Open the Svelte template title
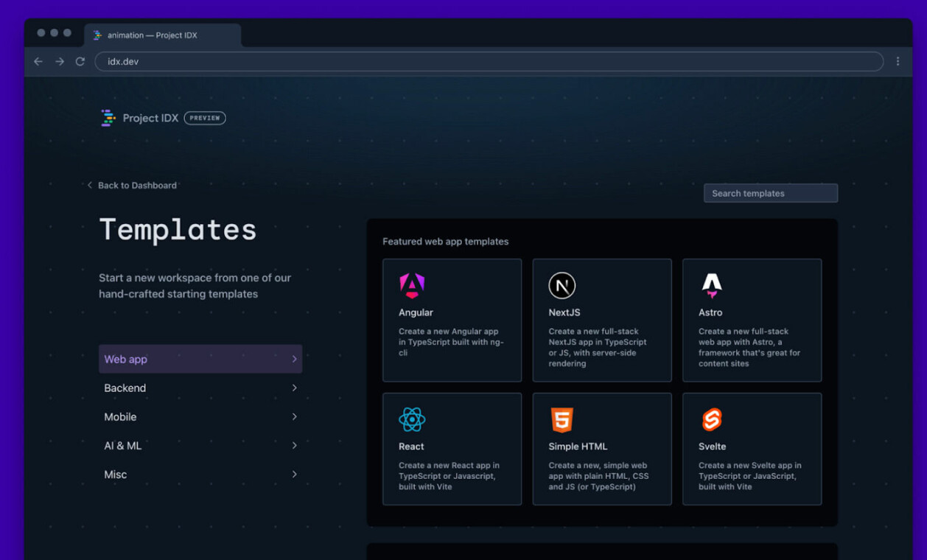Image resolution: width=927 pixels, height=560 pixels. pyautogui.click(x=713, y=447)
